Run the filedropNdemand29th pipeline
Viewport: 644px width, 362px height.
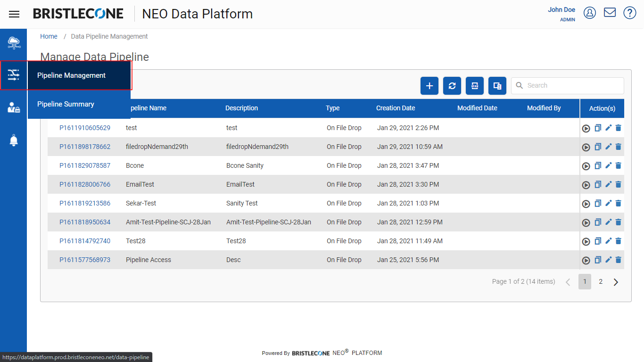[x=586, y=147]
